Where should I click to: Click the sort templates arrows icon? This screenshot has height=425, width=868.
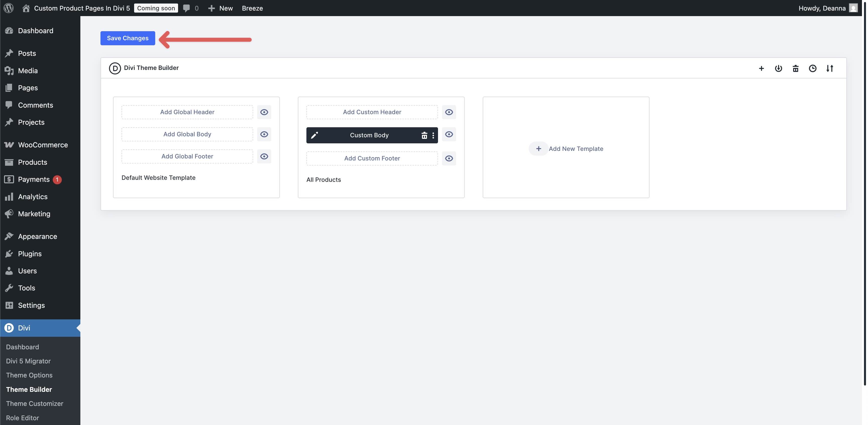coord(830,68)
